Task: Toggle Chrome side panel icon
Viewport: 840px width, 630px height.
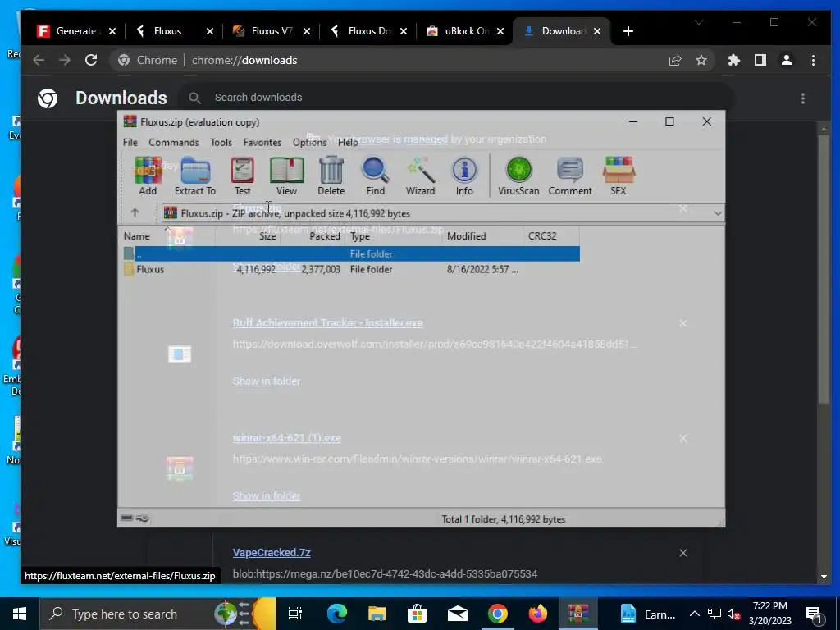Action: [x=760, y=60]
